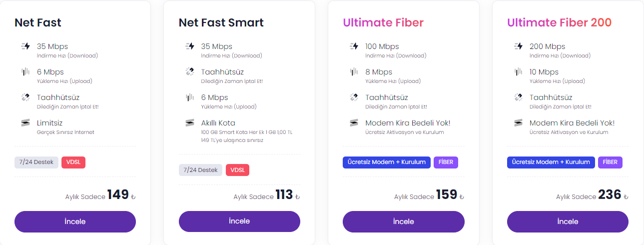Image resolution: width=644 pixels, height=245 pixels.
Task: Click 7/24 Destek tag on Net Fast Smart
Action: 200,170
